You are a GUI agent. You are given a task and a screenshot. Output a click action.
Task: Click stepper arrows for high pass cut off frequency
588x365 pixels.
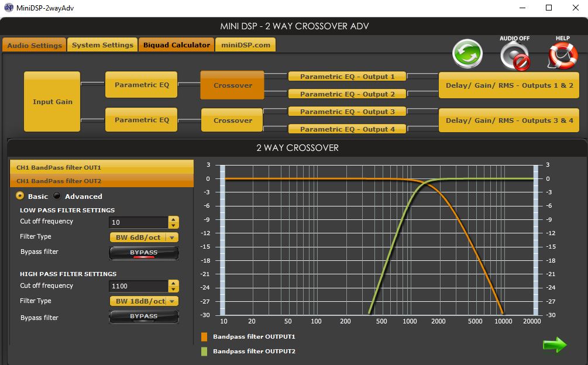173,286
